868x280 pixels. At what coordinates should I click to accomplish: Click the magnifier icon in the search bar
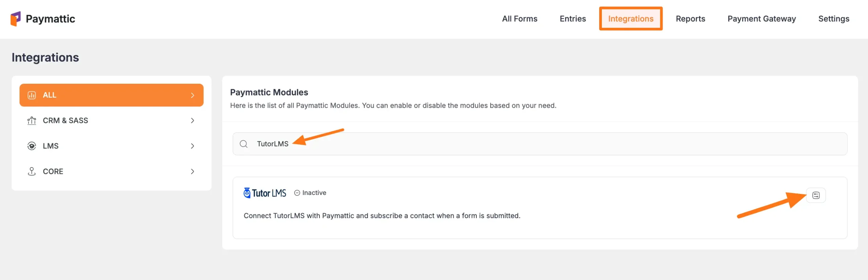[244, 144]
